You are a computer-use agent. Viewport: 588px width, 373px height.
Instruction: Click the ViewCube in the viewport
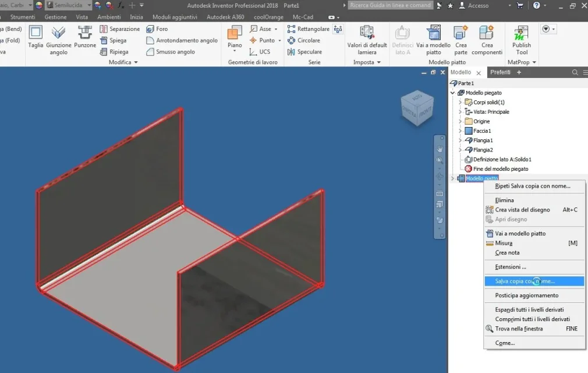(x=417, y=108)
